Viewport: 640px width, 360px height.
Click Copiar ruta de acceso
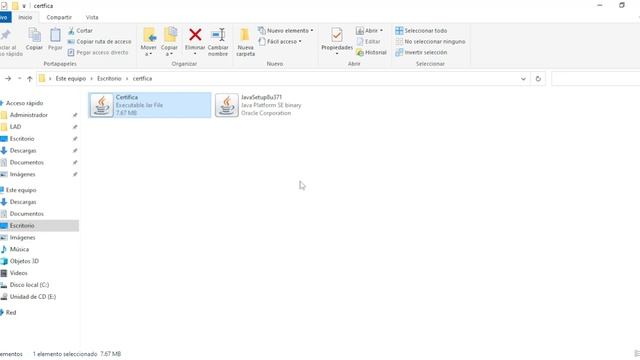coord(99,42)
